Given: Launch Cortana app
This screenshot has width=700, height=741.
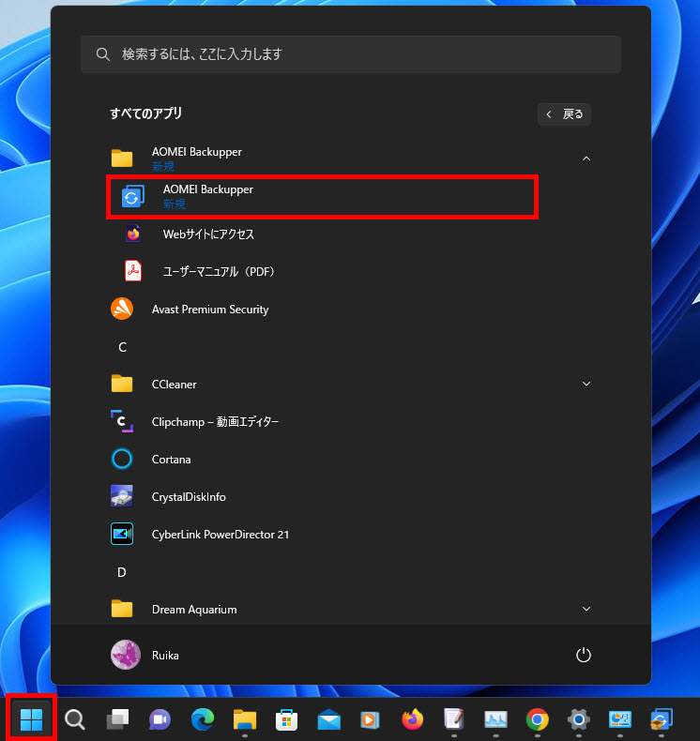Looking at the screenshot, I should 171,460.
